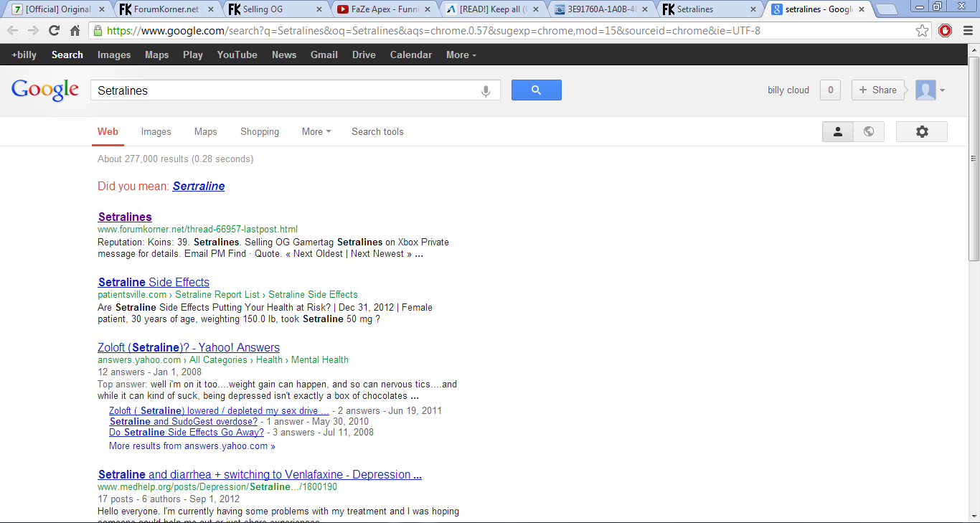Go back to the previous page
The width and height of the screenshot is (980, 523).
pos(12,31)
